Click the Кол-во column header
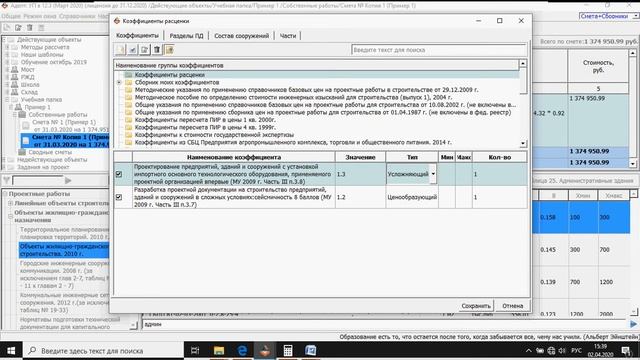The image size is (640, 360). point(500,157)
